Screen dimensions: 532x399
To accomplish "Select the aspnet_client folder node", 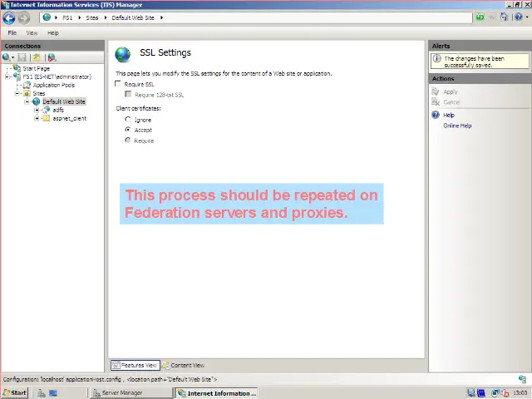I will click(x=70, y=118).
